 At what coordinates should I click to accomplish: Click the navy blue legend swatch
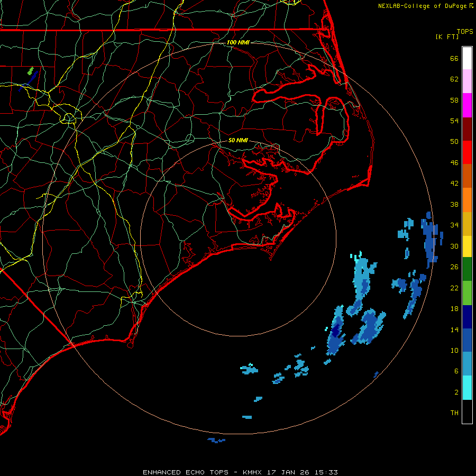tap(467, 317)
